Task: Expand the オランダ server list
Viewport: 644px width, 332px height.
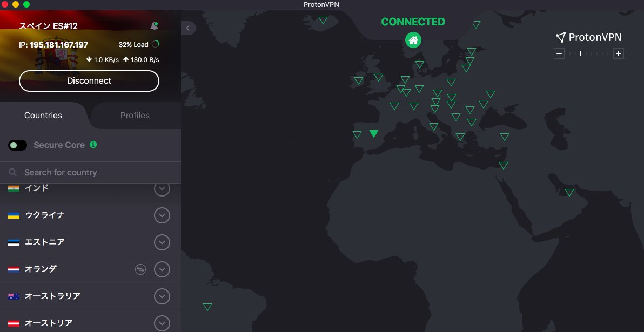Action: 162,269
